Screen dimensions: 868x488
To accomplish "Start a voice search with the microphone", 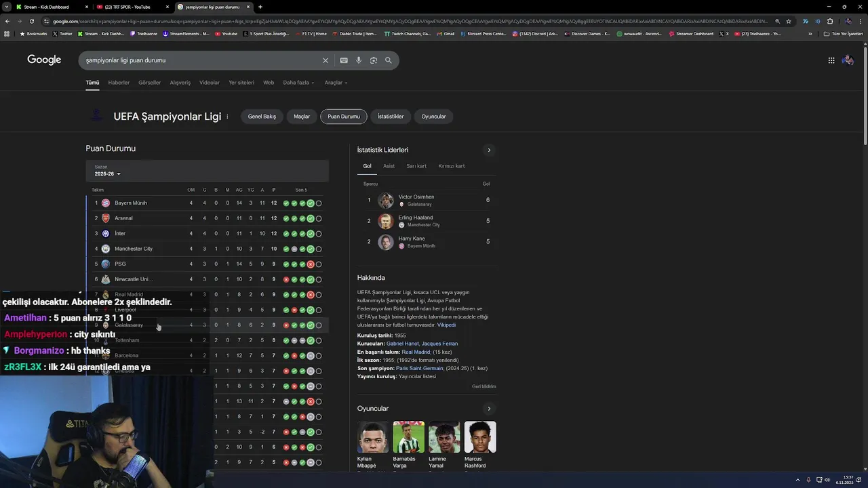I will (359, 60).
